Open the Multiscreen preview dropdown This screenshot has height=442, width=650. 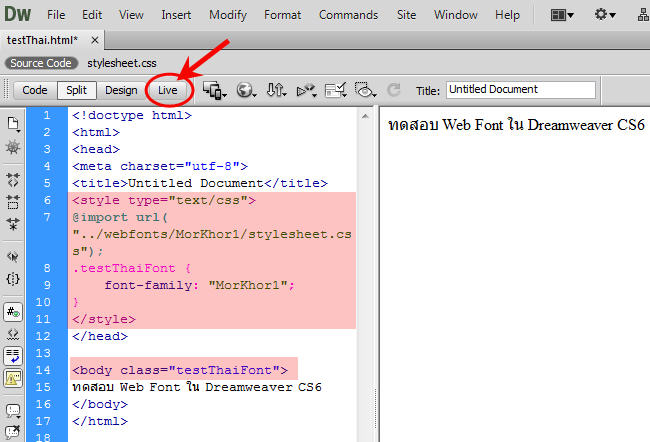pos(215,90)
